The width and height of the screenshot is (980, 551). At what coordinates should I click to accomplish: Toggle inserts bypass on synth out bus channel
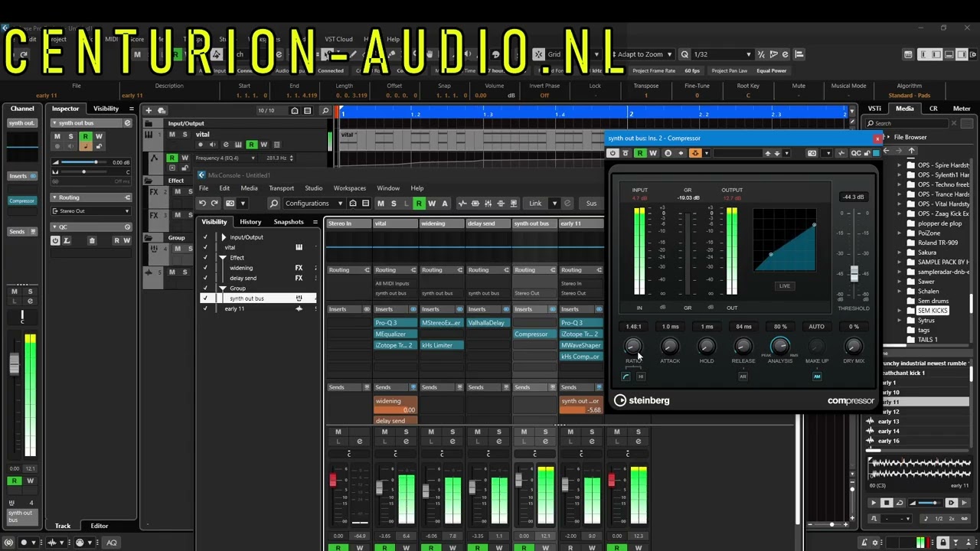[553, 309]
